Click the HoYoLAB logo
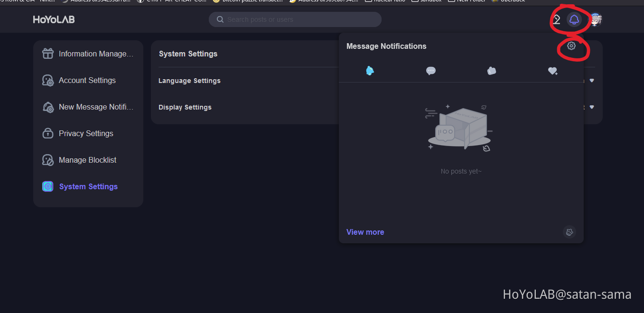Screen dimensions: 644x313 click(x=54, y=19)
